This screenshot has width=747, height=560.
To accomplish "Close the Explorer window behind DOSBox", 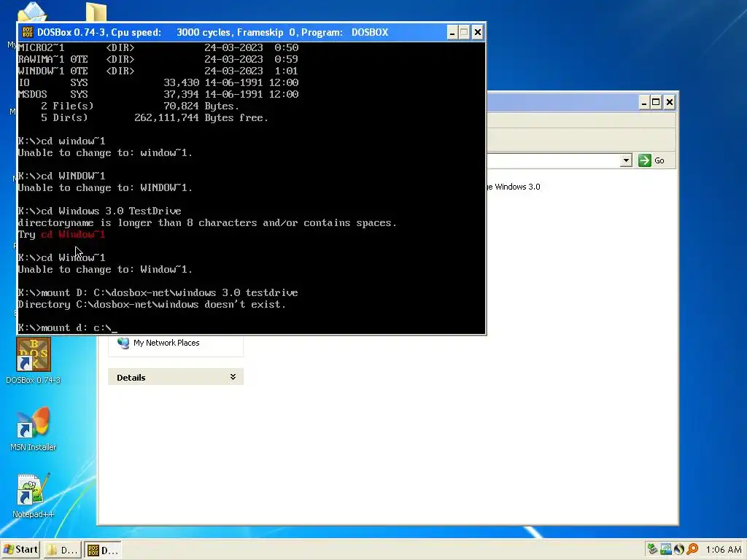I will coord(670,102).
